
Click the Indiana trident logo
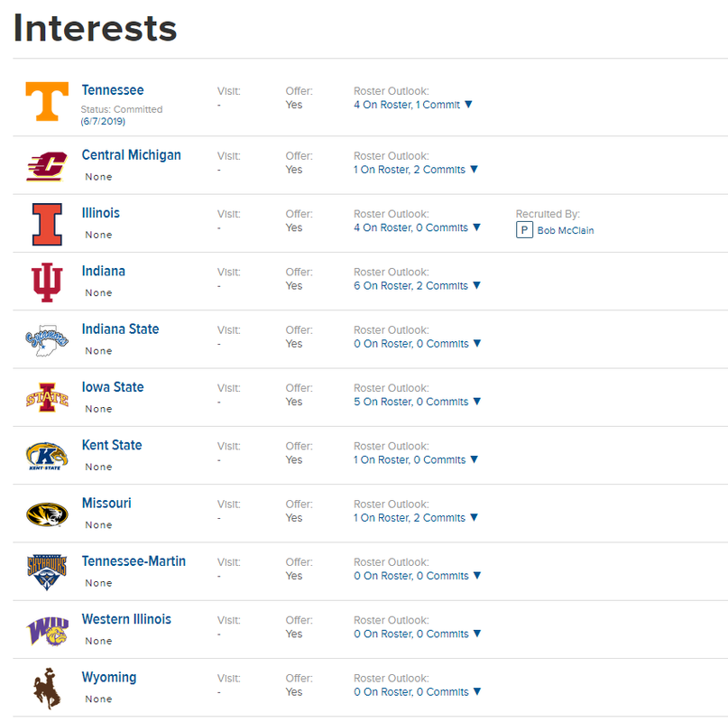[47, 282]
